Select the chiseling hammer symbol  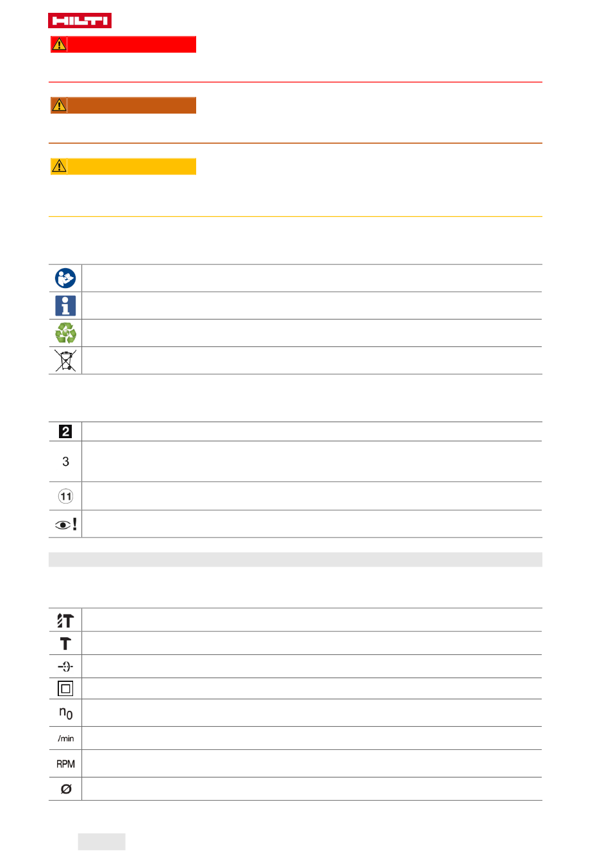[x=65, y=643]
